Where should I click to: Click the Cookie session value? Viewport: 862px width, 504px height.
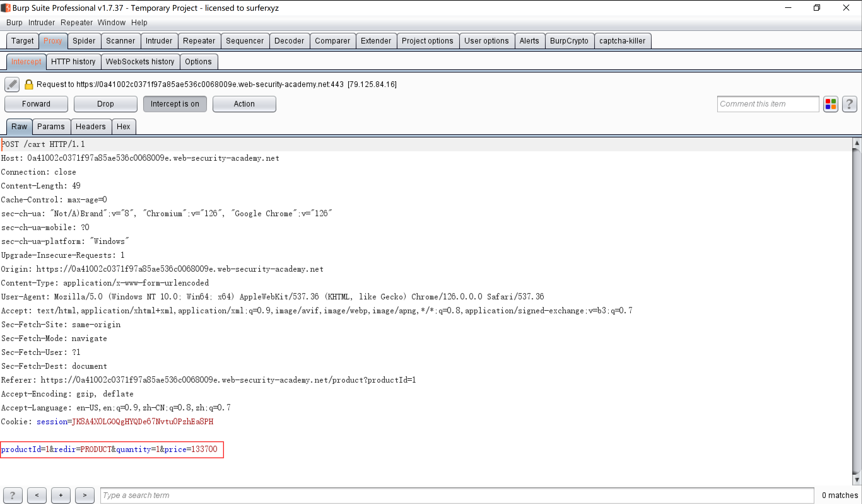(x=143, y=422)
